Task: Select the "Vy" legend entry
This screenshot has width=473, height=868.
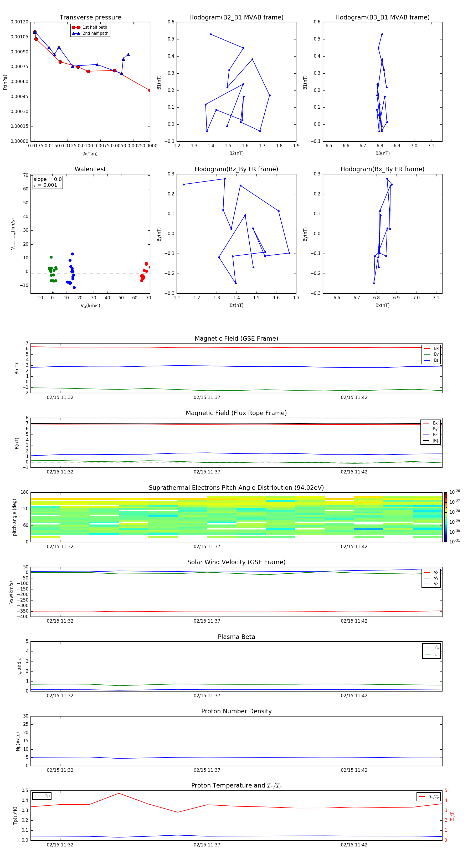Action: [x=431, y=578]
